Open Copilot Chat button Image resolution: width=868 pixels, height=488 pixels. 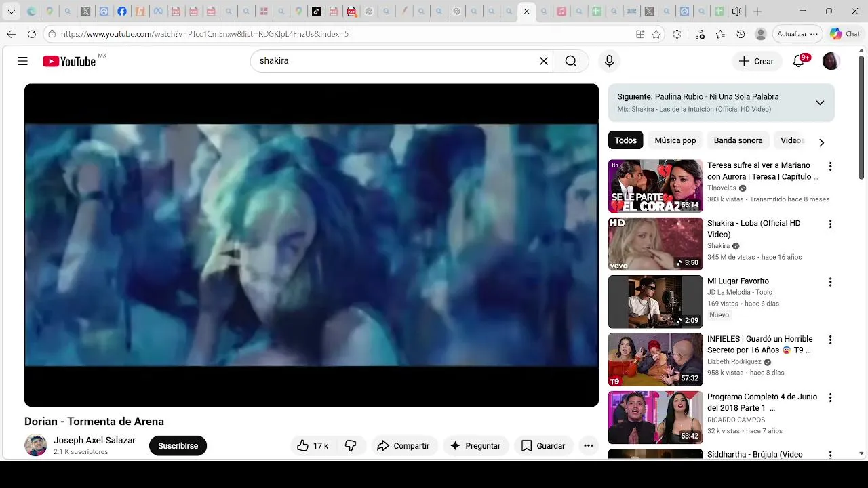pos(845,34)
